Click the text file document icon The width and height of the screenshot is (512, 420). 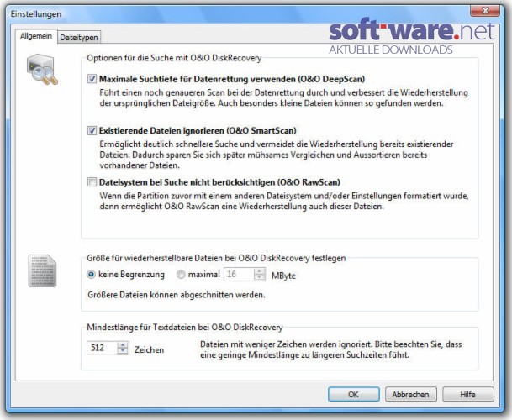[x=42, y=270]
